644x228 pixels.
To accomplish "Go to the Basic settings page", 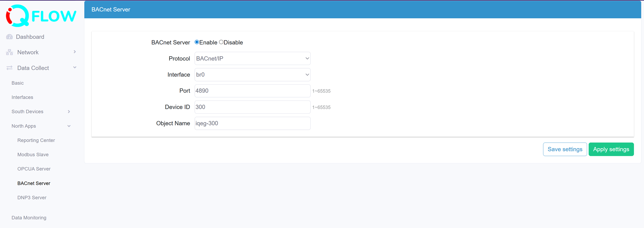I will [x=18, y=83].
